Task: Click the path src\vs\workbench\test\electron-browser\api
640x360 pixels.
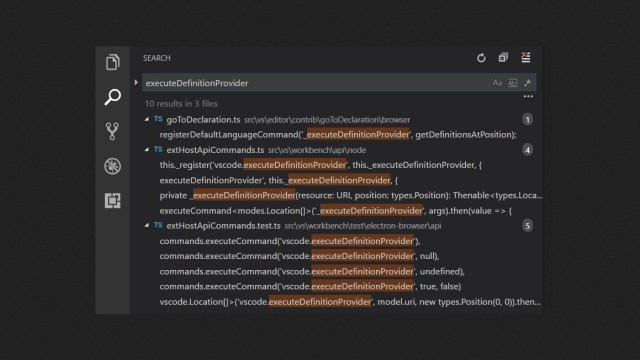Action: click(x=362, y=226)
